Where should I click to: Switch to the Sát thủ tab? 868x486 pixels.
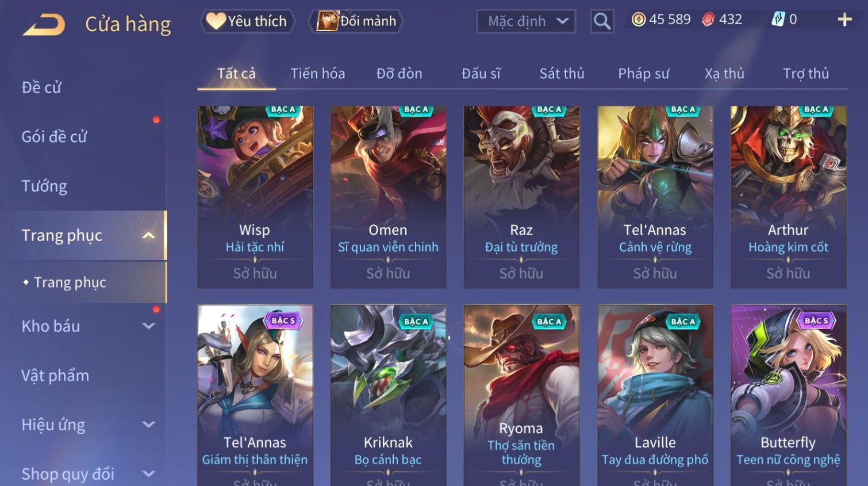pos(562,74)
